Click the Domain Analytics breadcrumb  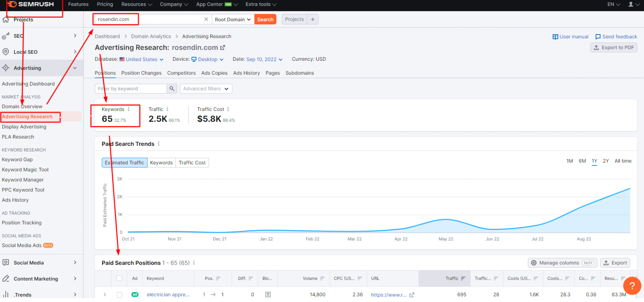pyautogui.click(x=151, y=36)
